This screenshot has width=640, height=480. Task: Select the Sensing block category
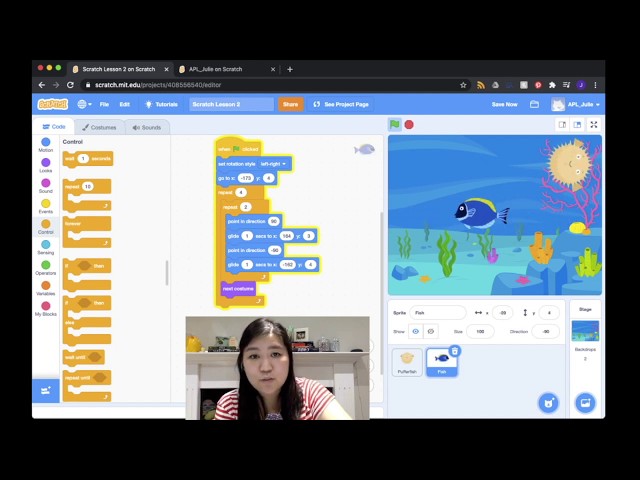pos(46,247)
